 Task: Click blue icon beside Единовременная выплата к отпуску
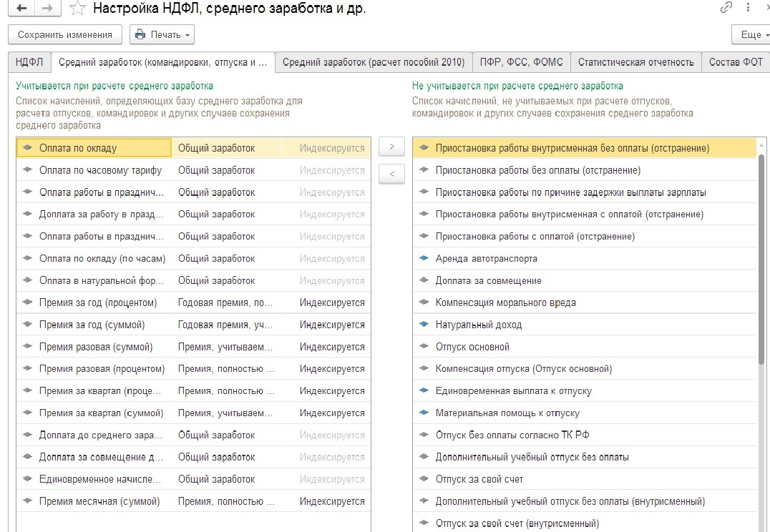[424, 390]
